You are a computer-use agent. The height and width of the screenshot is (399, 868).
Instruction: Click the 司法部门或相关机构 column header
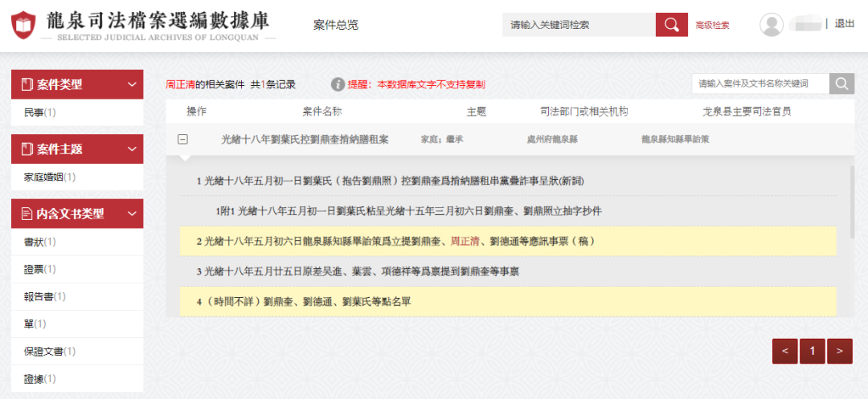pyautogui.click(x=584, y=112)
